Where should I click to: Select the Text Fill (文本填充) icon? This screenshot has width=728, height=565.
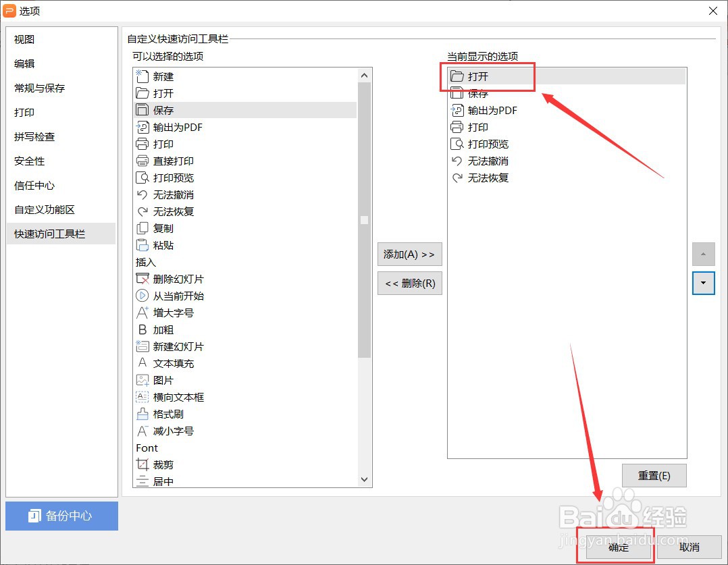142,363
